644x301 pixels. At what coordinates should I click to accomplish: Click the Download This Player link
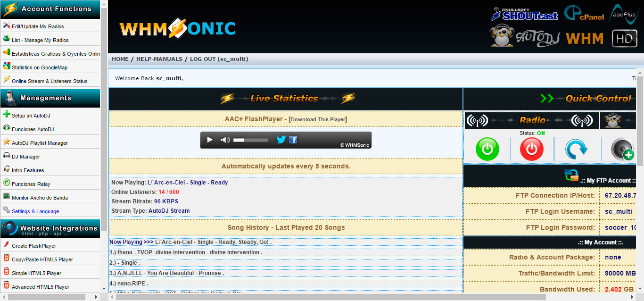(x=319, y=119)
